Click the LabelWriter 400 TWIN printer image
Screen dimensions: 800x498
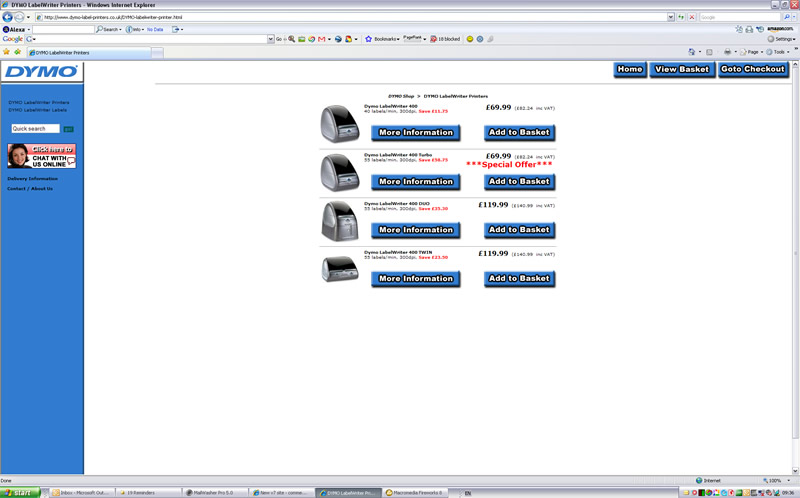coord(339,269)
